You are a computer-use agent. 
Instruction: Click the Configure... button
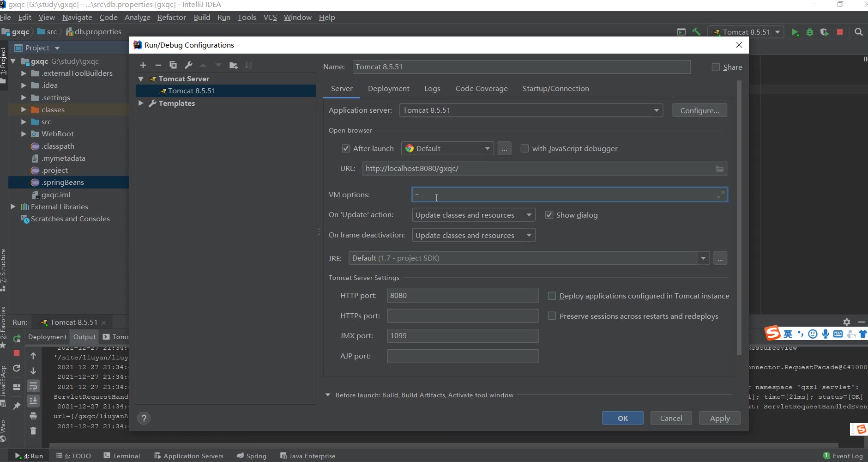[x=699, y=110]
